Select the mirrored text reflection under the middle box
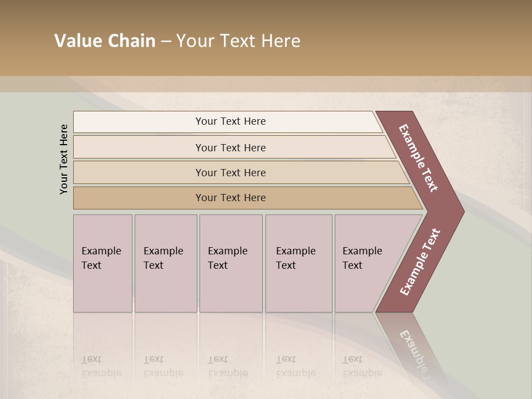Viewport: 532px width, 399px height. 228,366
